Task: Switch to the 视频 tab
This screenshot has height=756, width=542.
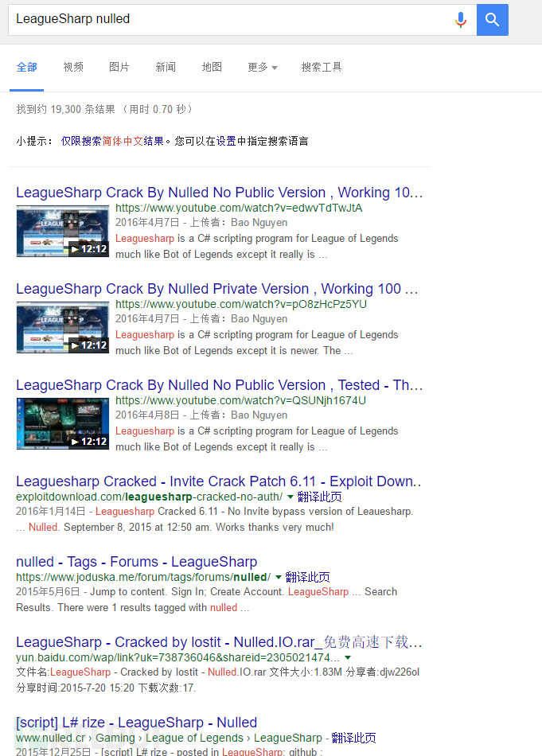Action: pos(73,67)
